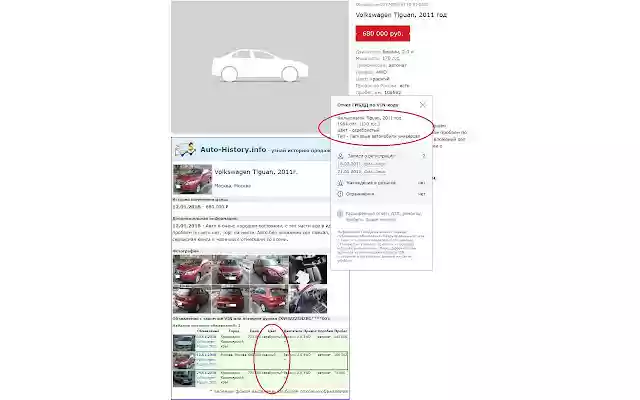Open first photo in bottom gallery row
The image size is (640, 400).
[x=192, y=299]
